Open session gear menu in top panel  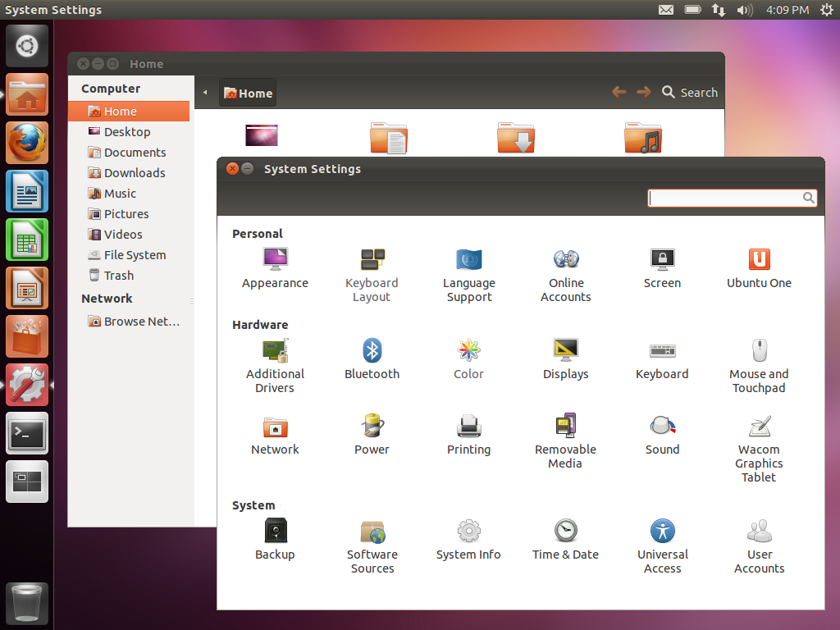827,10
